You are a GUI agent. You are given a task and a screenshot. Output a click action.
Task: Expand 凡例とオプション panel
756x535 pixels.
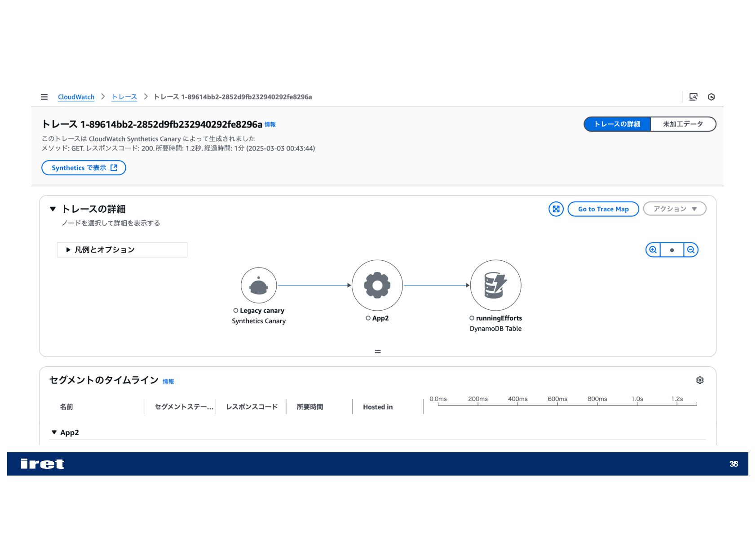click(122, 250)
